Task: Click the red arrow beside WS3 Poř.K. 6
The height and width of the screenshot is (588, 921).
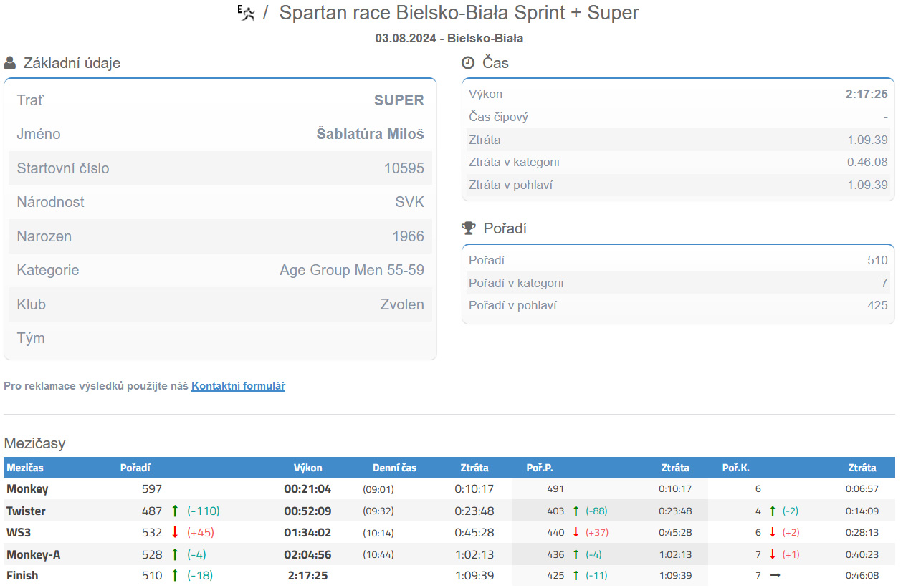Action: (x=772, y=532)
